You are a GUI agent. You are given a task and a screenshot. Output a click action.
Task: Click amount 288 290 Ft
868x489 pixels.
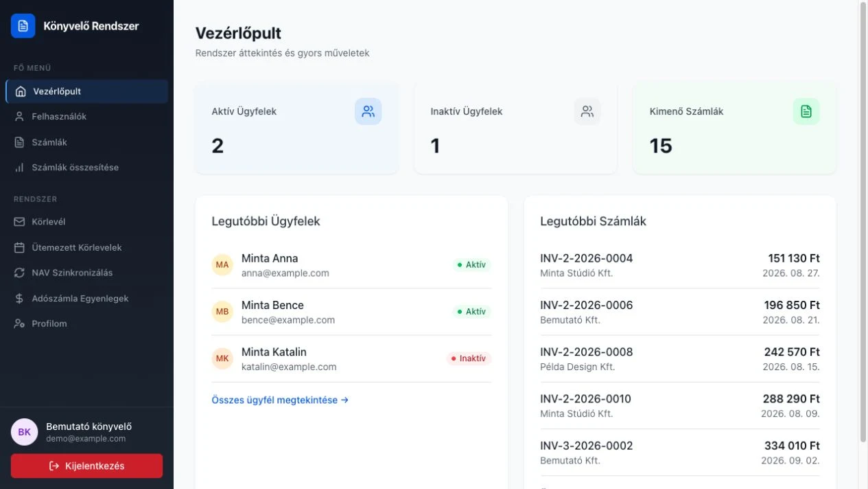791,398
